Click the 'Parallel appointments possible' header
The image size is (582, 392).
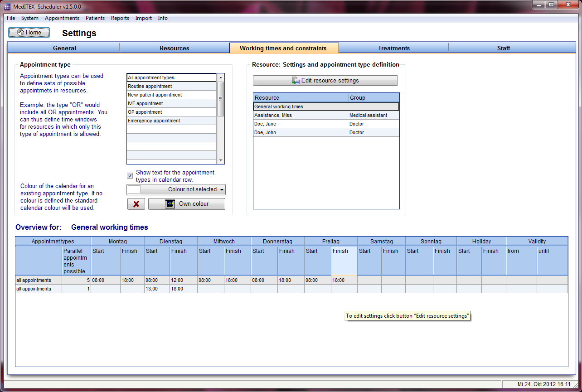[x=76, y=261]
